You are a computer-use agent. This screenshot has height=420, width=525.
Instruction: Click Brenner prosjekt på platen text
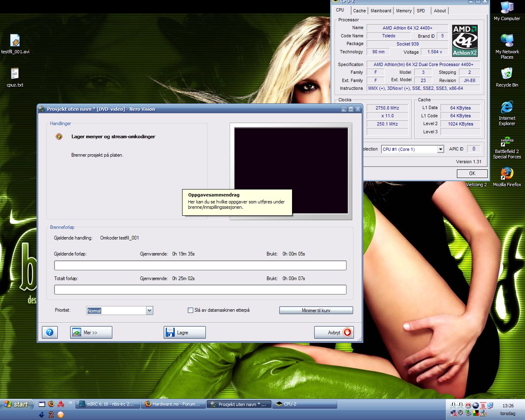coord(97,155)
